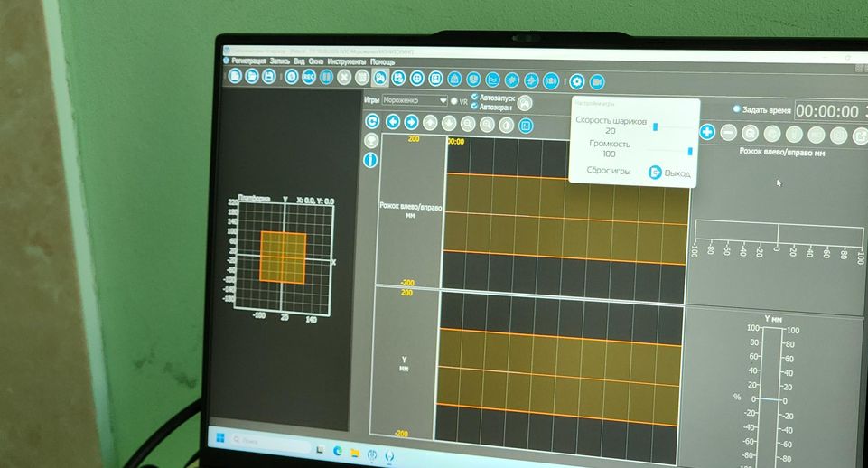The height and width of the screenshot is (468, 868).
Task: Click the blue info icon left of chart
Action: [x=370, y=160]
